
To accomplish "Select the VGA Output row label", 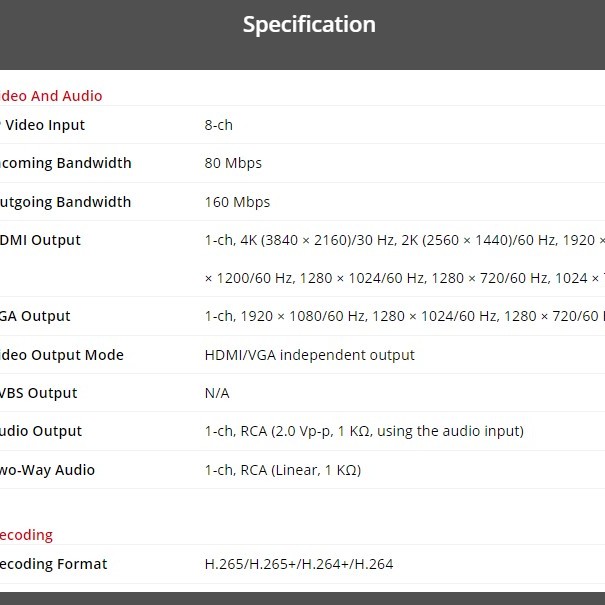I will pos(36,316).
